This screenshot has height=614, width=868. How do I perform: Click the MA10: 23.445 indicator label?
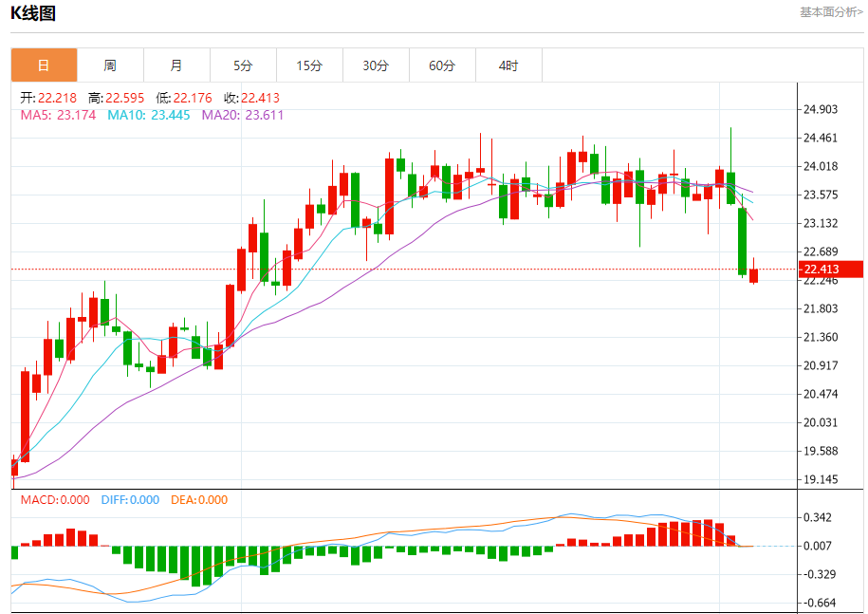[149, 115]
